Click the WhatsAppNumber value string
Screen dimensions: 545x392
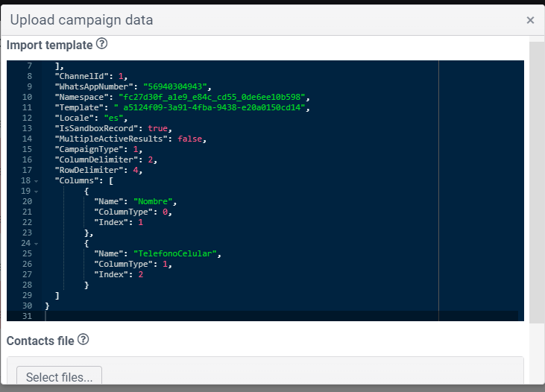coord(174,86)
